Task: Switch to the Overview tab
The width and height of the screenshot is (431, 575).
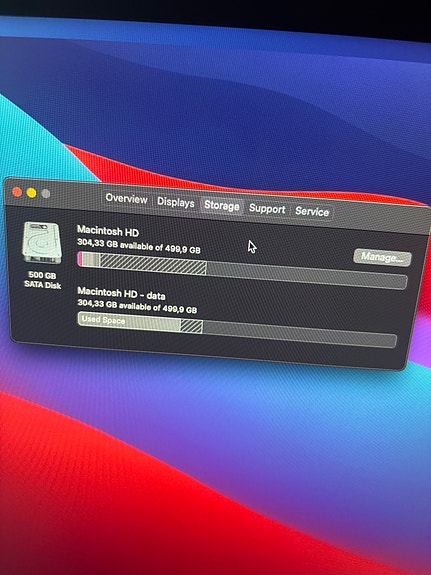Action: 127,199
